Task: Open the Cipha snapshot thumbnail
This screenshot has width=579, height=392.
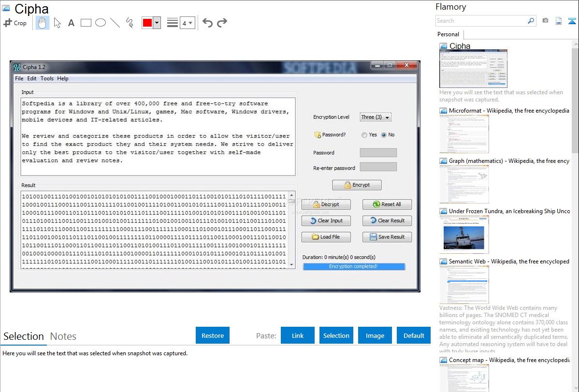Action: click(x=473, y=68)
